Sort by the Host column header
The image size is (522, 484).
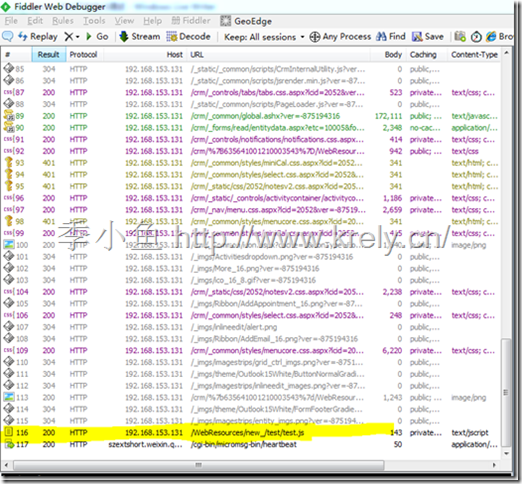pos(145,55)
